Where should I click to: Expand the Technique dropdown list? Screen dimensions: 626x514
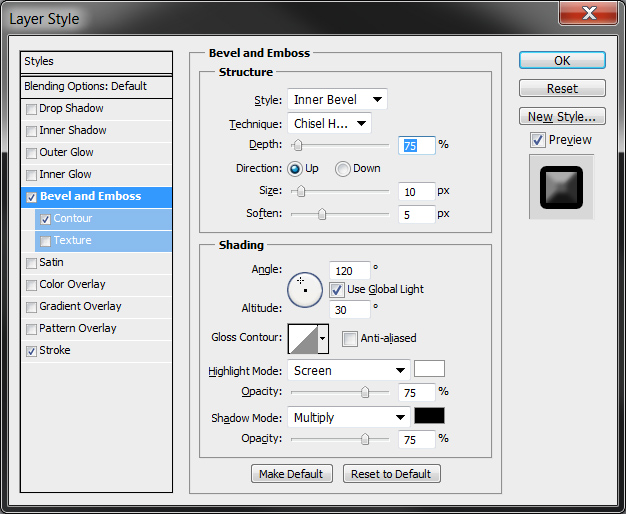329,124
